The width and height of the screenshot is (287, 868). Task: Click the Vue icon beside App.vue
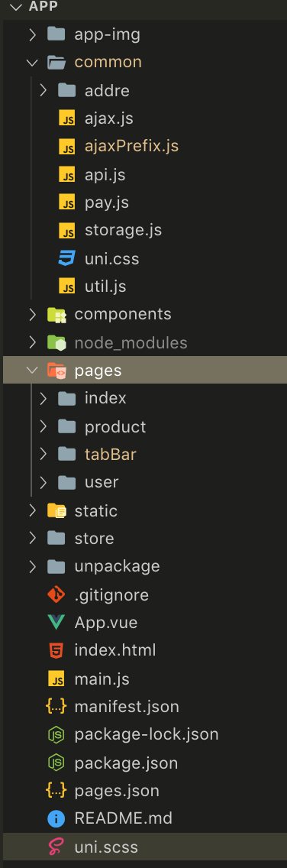coord(56,622)
